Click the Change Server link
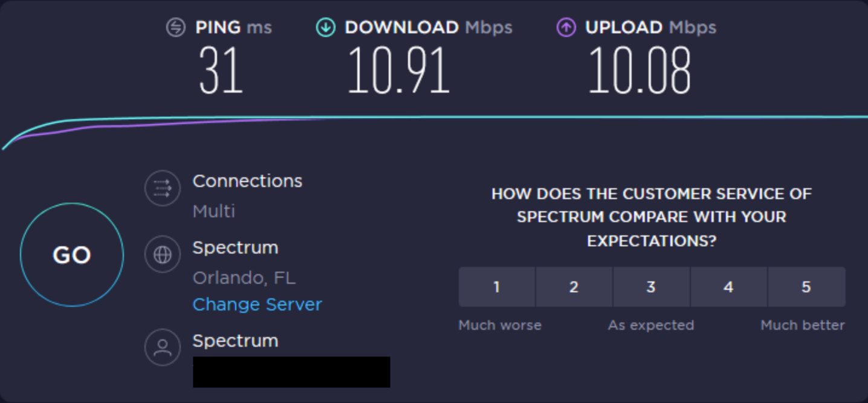 pos(257,304)
